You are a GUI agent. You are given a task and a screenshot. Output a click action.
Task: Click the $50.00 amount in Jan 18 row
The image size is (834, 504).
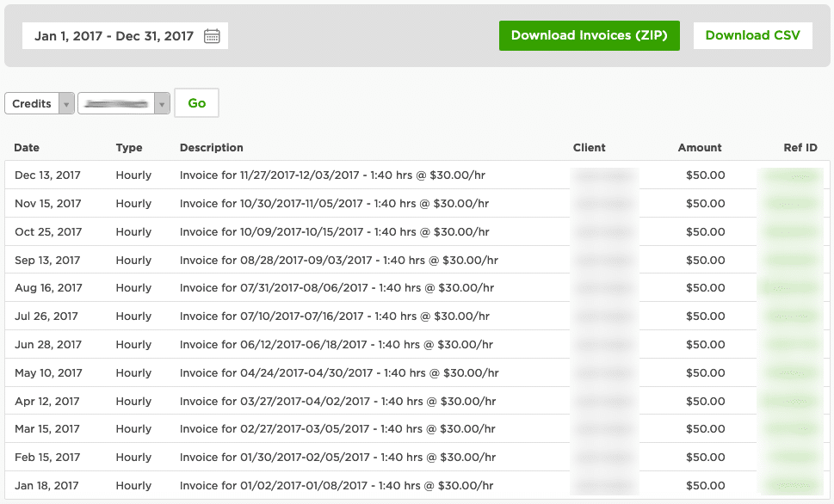coord(705,485)
